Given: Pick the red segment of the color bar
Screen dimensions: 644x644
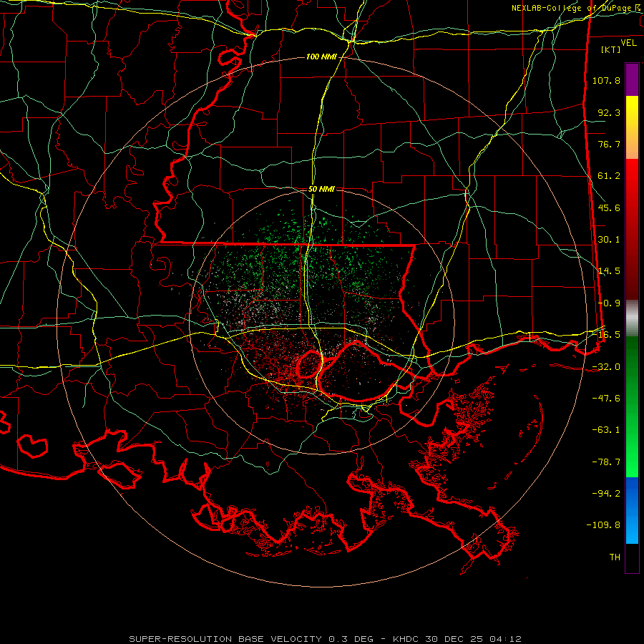Looking at the screenshot, I should (632, 229).
